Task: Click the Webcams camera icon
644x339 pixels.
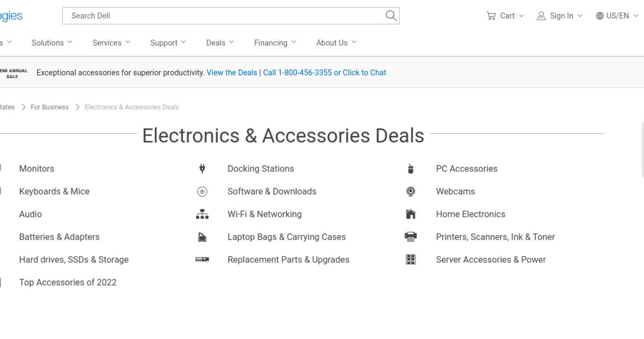Action: click(x=411, y=191)
